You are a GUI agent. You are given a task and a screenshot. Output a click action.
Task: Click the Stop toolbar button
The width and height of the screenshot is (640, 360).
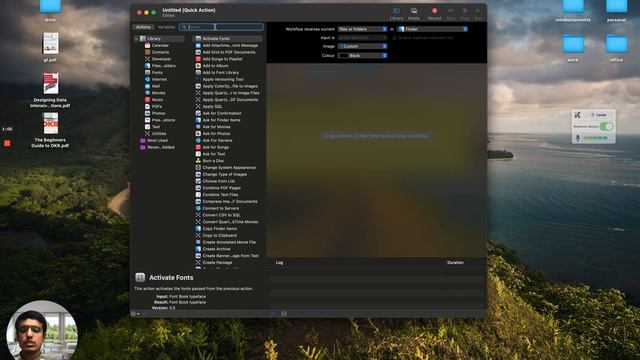coord(464,13)
